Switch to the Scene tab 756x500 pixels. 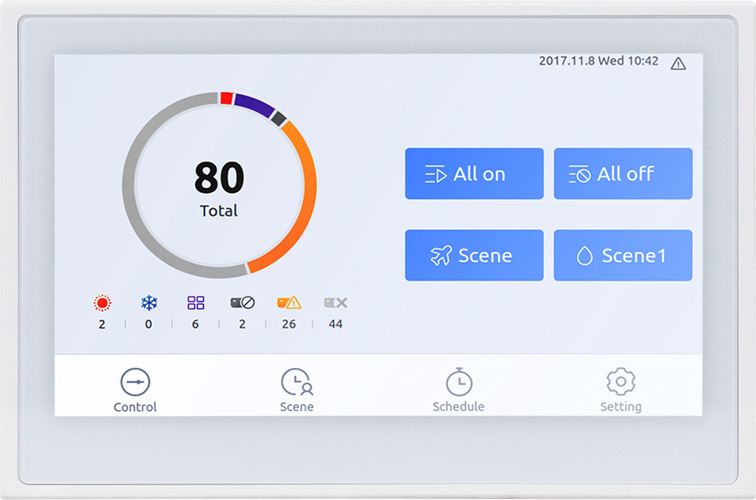pos(297,391)
